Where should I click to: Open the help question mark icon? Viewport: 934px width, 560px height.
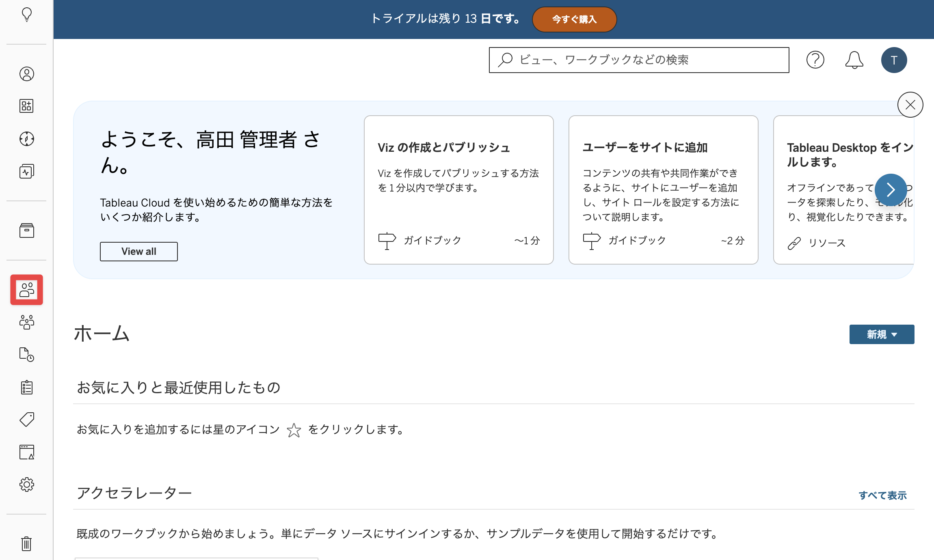815,60
